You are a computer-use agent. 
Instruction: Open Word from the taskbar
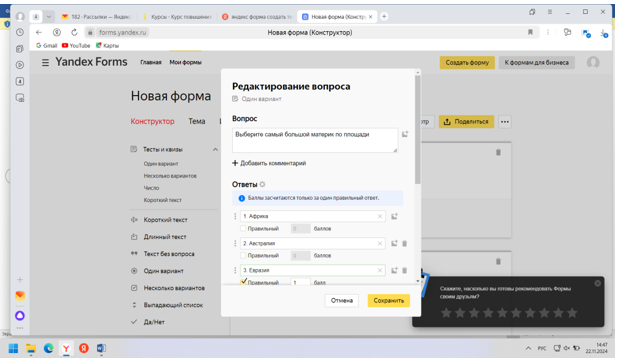101,348
